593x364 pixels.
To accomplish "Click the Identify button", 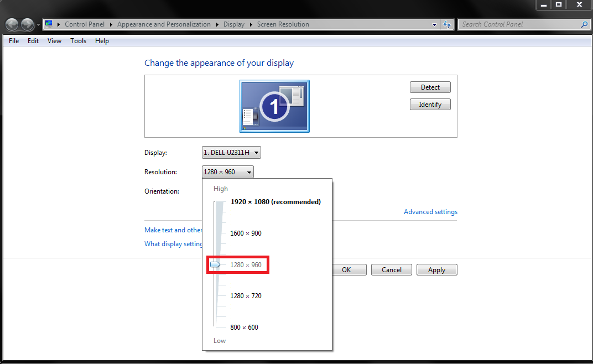I will [430, 105].
